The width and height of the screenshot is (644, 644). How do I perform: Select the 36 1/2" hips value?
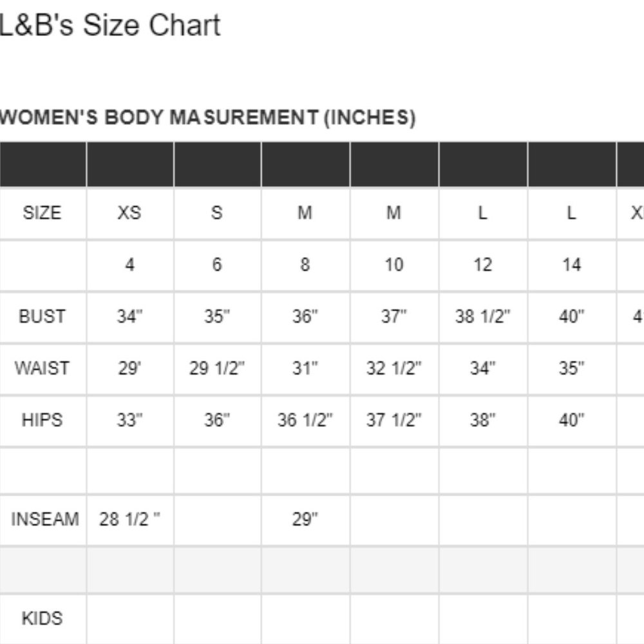click(305, 420)
